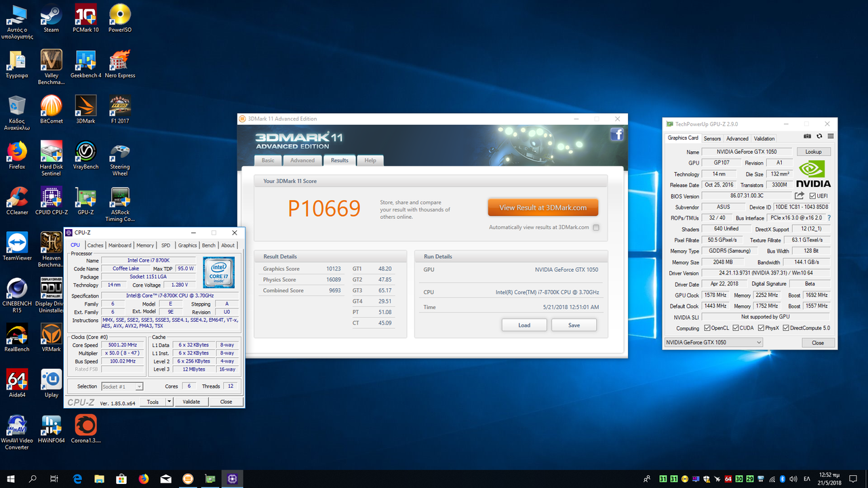
Task: Open the Aida64 desktop shortcut
Action: (17, 382)
